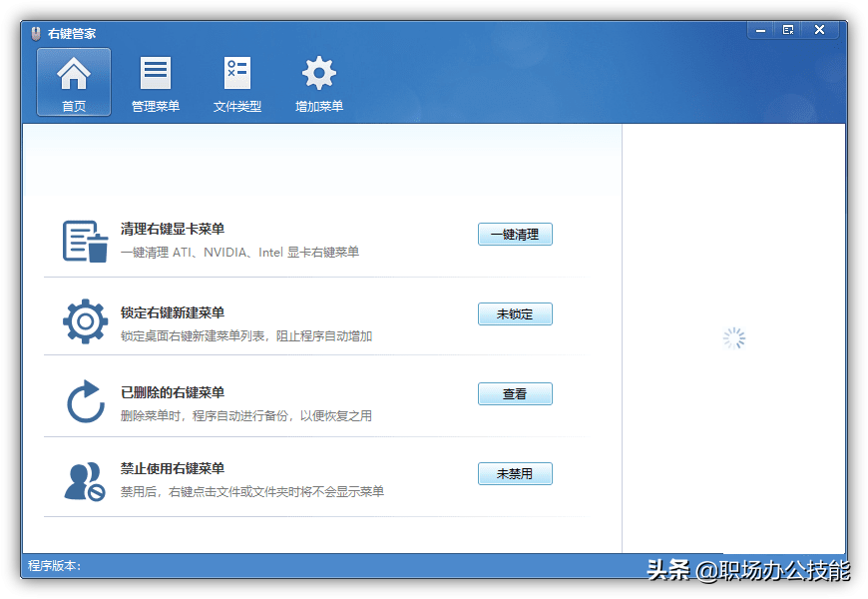Open the 文件类型 tab

click(236, 82)
